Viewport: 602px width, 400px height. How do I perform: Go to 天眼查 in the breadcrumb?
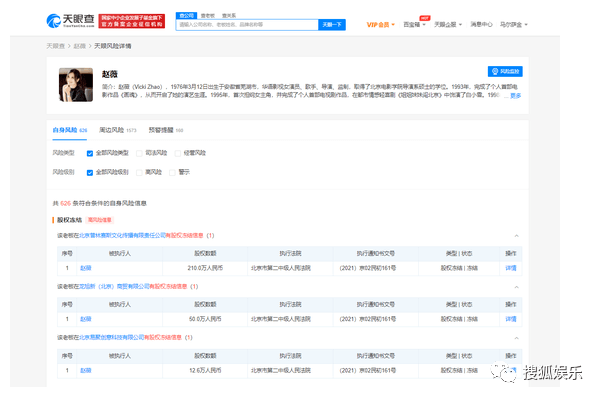point(56,46)
